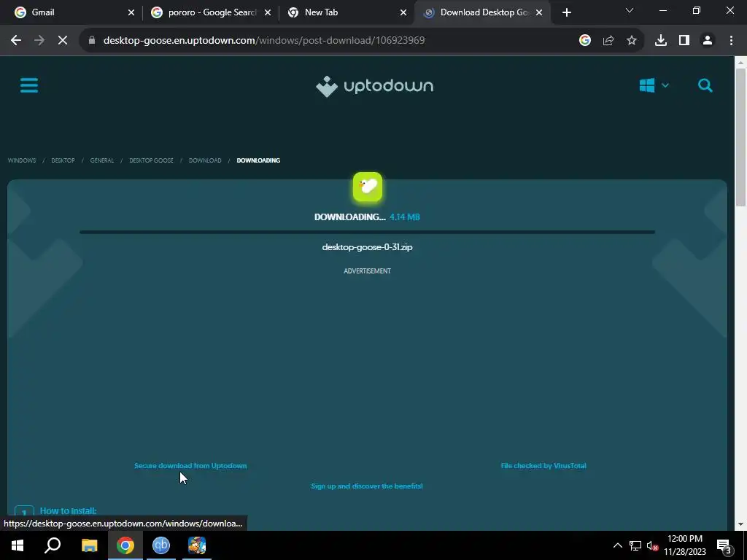Viewport: 747px width, 560px height.
Task: Open the notification center icon
Action: point(724,545)
